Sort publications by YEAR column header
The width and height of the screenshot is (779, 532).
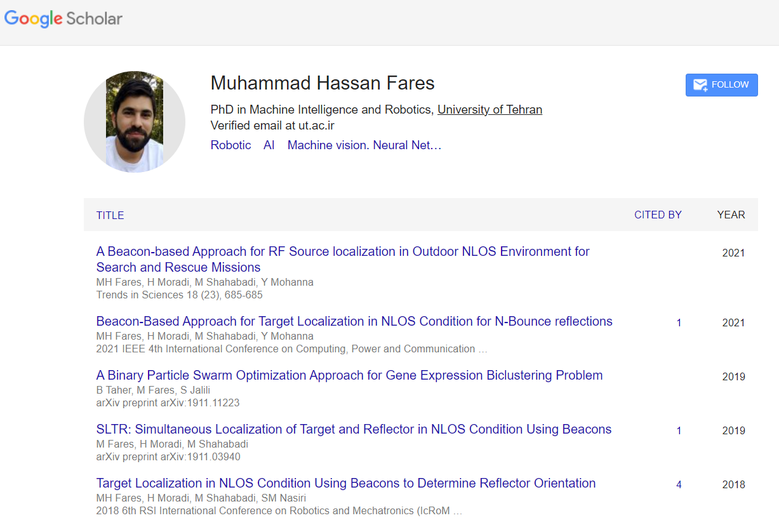731,215
